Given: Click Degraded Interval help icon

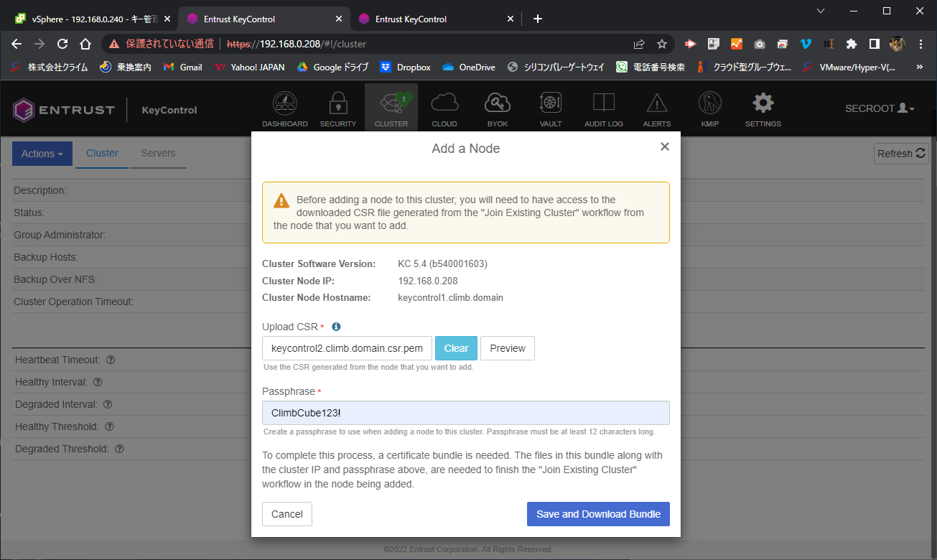Looking at the screenshot, I should [108, 404].
